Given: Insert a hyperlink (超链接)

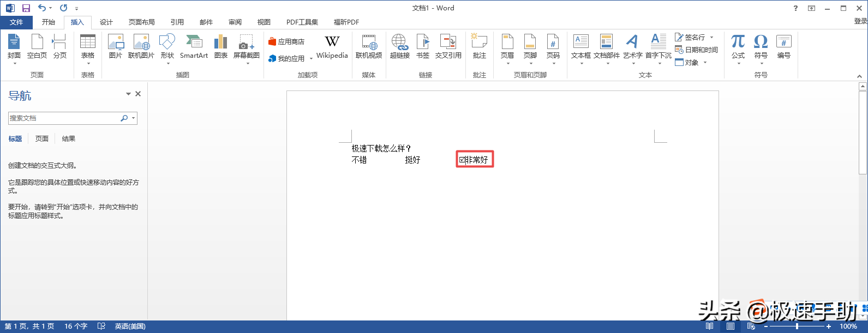Looking at the screenshot, I should (400, 46).
